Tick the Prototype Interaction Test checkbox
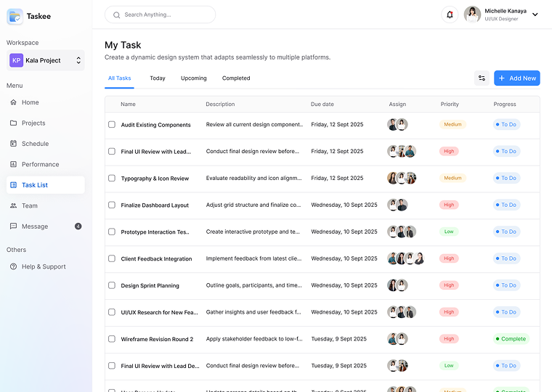Image resolution: width=552 pixels, height=392 pixels. (x=112, y=232)
